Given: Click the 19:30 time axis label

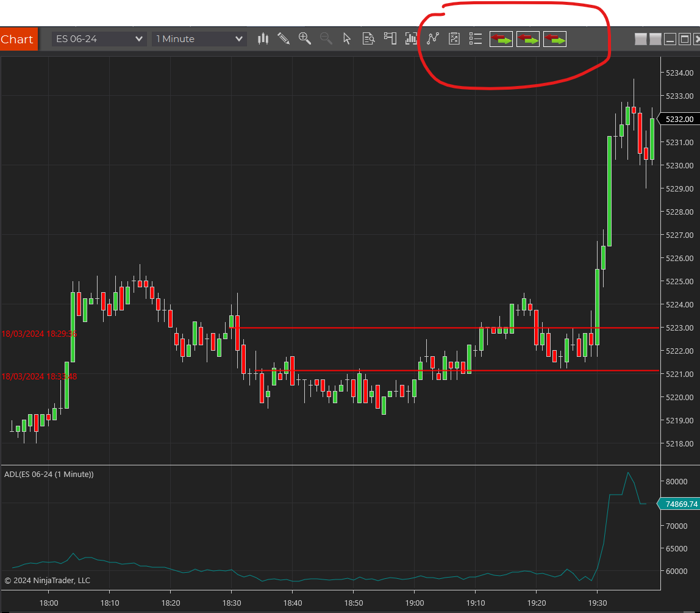Looking at the screenshot, I should [x=598, y=603].
